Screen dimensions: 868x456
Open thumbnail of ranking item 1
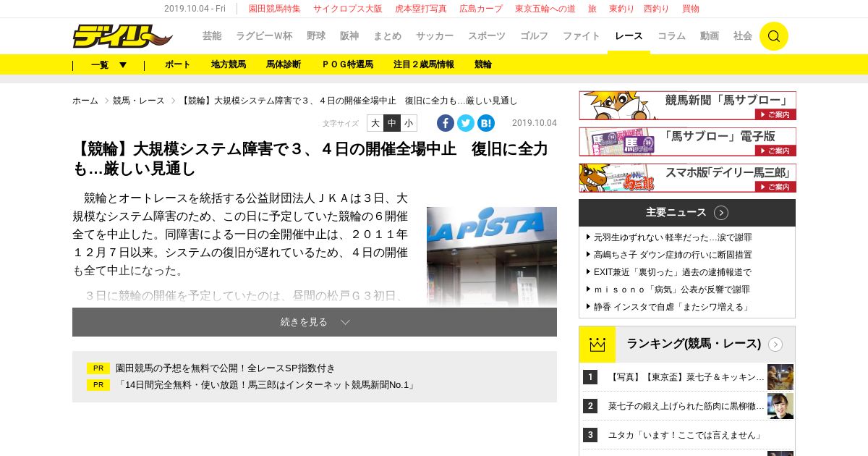[780, 377]
